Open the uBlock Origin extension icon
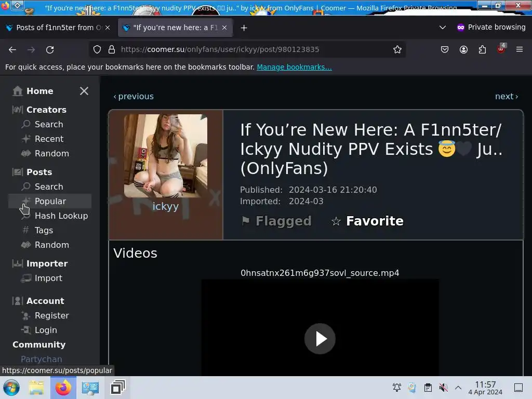 click(x=501, y=49)
